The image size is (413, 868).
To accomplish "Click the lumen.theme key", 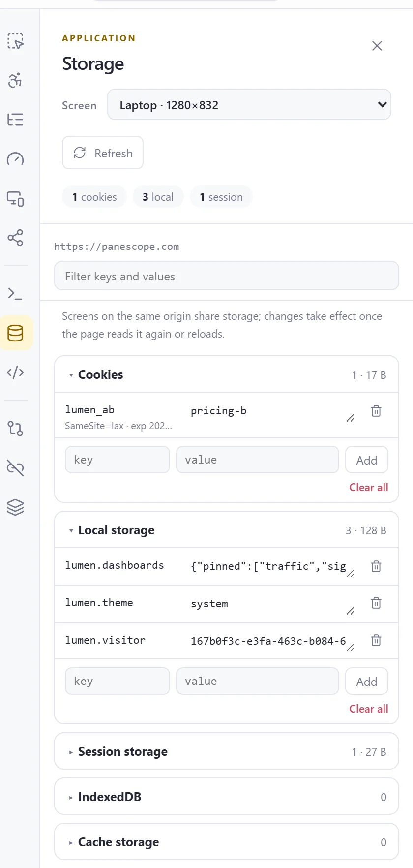I will (99, 603).
